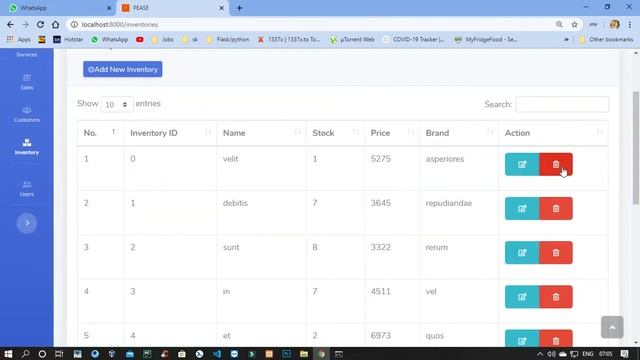This screenshot has width=640, height=360.
Task: Open the WhatsApp bookmark
Action: (x=110, y=40)
